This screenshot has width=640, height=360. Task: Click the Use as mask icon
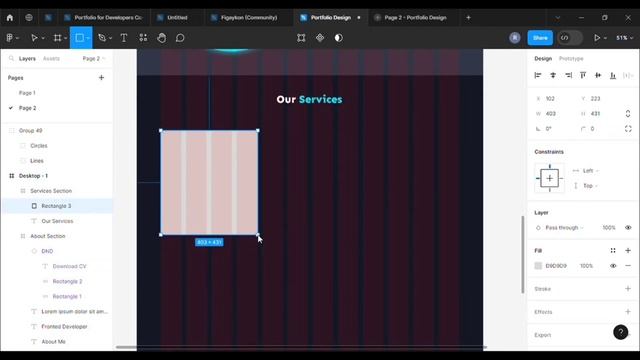[339, 38]
